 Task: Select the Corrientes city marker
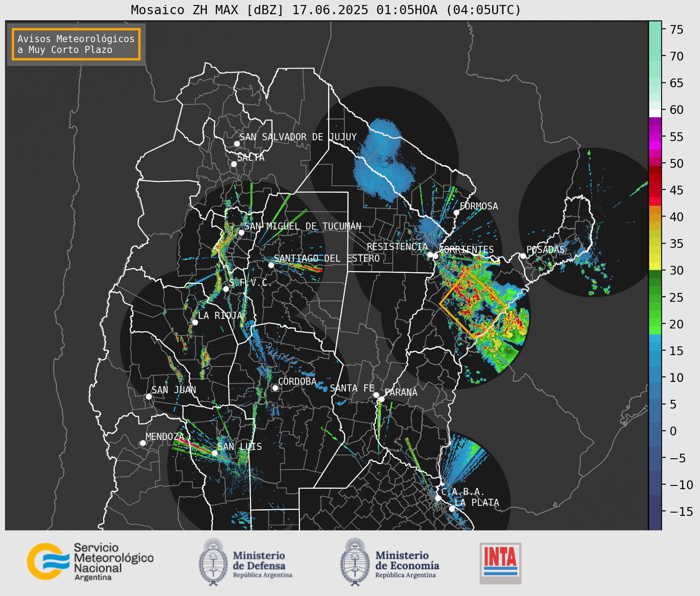435,256
